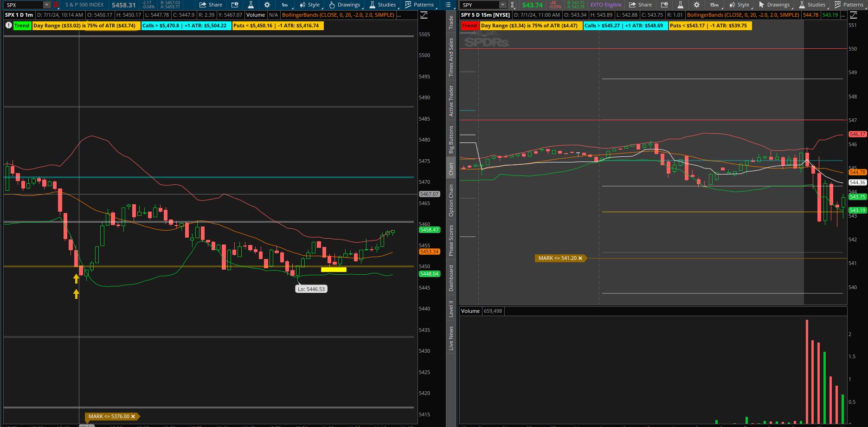Click the Volume label in SPX header
Screen dimensions: 868x427
[x=256, y=15]
